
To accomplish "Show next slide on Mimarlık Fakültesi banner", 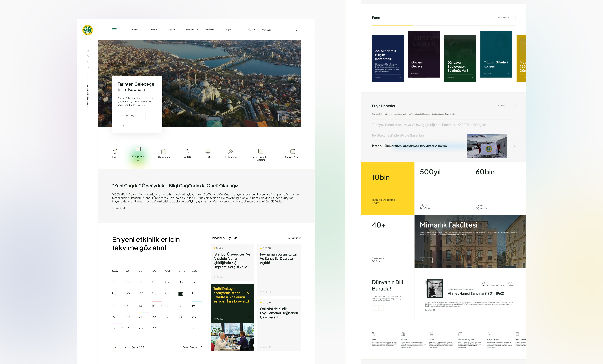I will [x=430, y=260].
